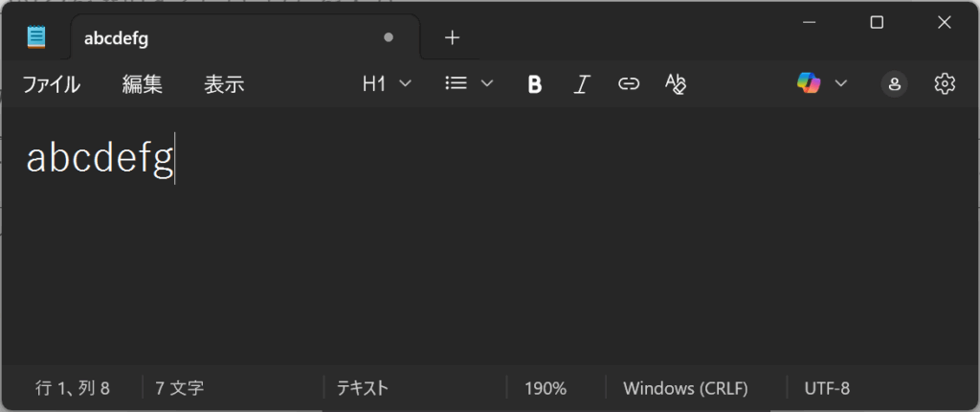Click the 190% zoom level in status bar

(546, 388)
